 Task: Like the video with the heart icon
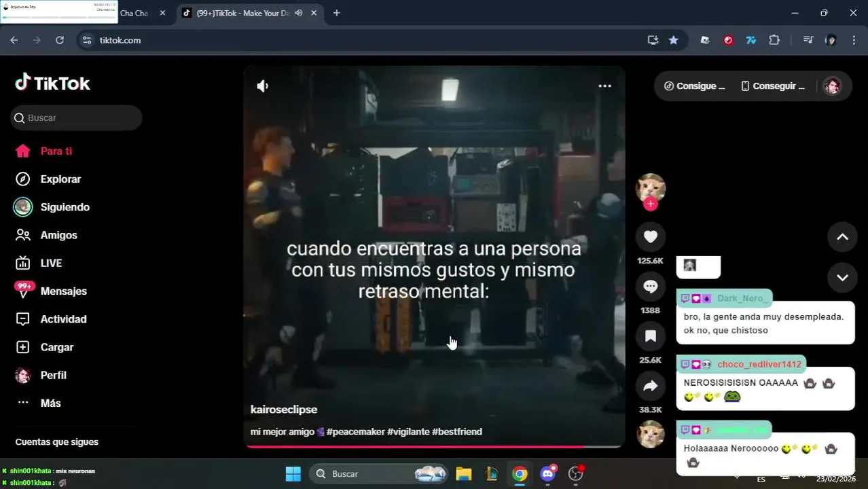point(651,236)
